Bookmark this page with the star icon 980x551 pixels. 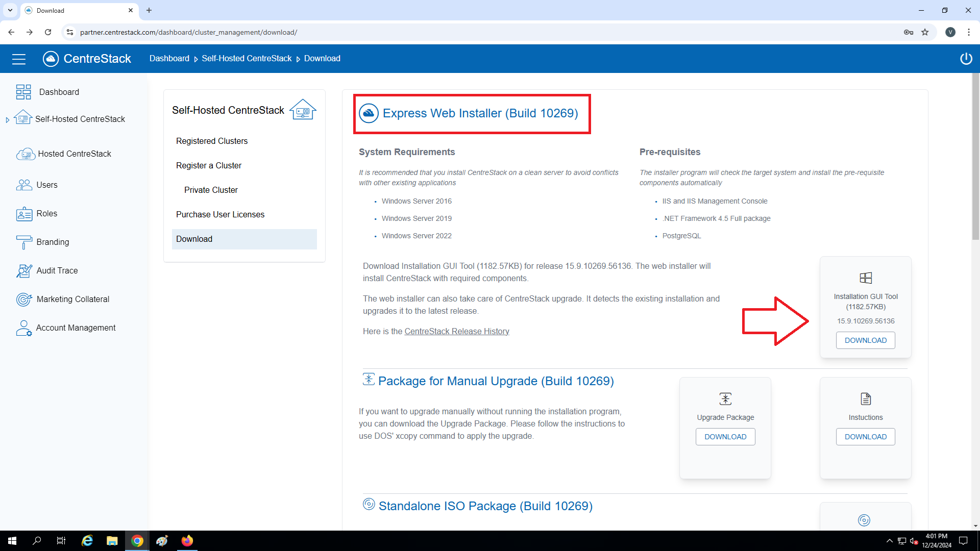coord(925,32)
